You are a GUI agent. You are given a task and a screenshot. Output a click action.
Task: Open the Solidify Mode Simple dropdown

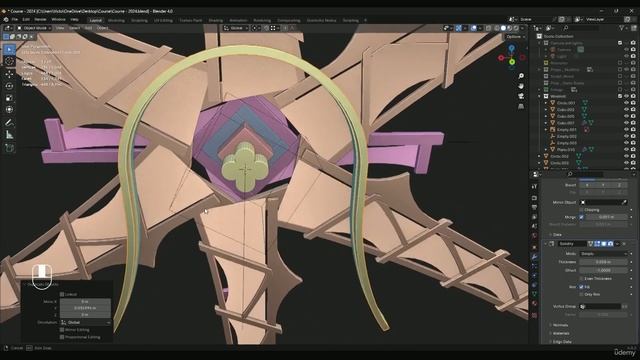click(x=603, y=253)
